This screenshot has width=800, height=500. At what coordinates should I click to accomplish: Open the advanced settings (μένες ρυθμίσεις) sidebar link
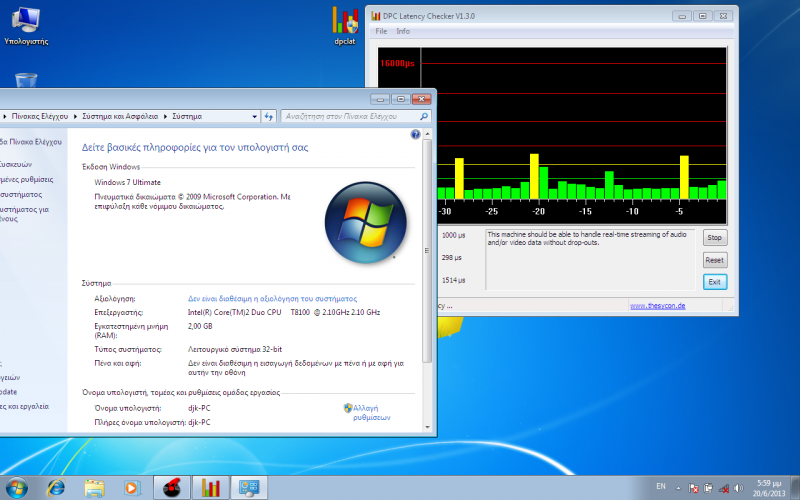[27, 180]
